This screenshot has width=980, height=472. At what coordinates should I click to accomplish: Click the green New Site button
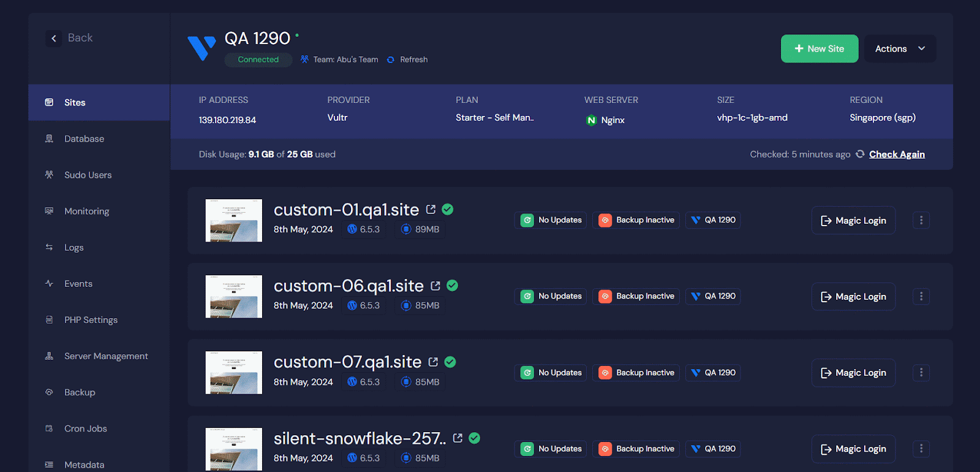(x=819, y=49)
